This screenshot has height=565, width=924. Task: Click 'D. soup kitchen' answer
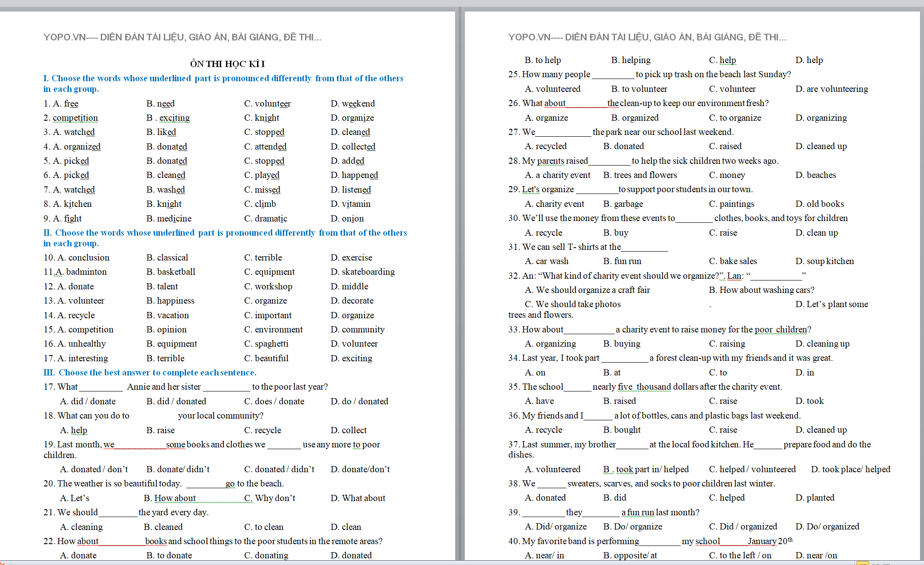824,261
